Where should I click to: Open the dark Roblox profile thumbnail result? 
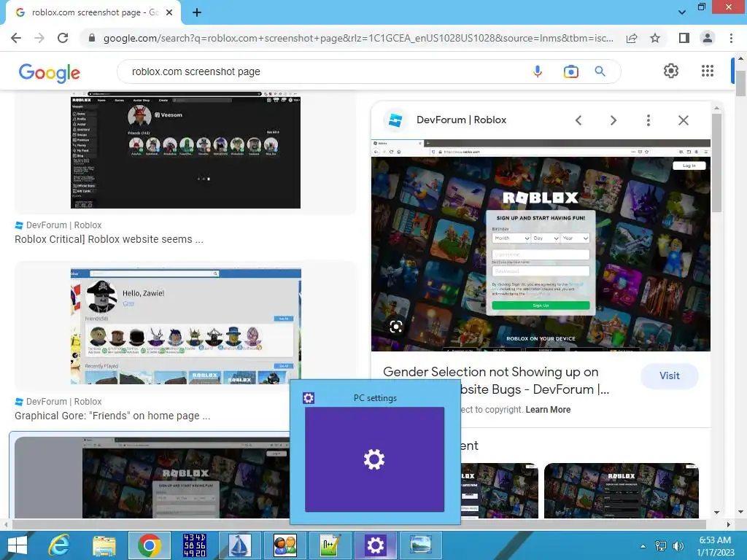click(x=185, y=150)
